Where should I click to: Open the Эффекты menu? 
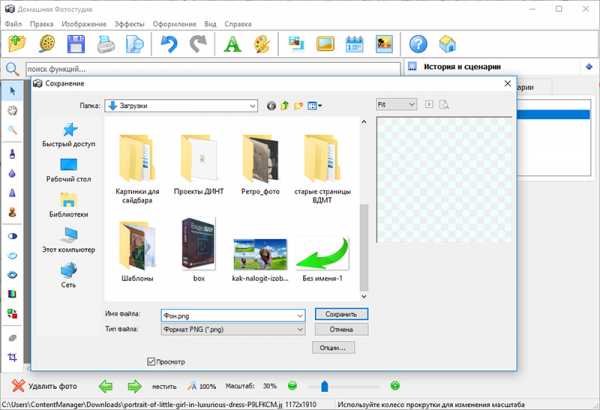(x=128, y=22)
